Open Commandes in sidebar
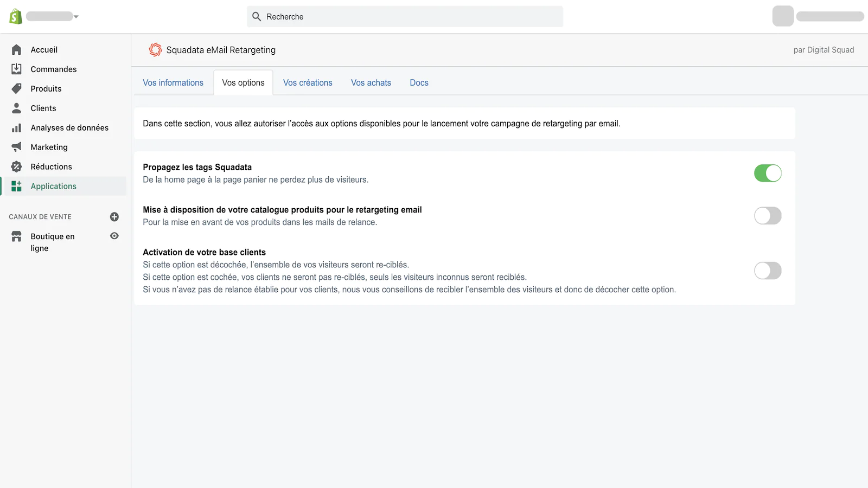The height and width of the screenshot is (488, 868). [54, 69]
